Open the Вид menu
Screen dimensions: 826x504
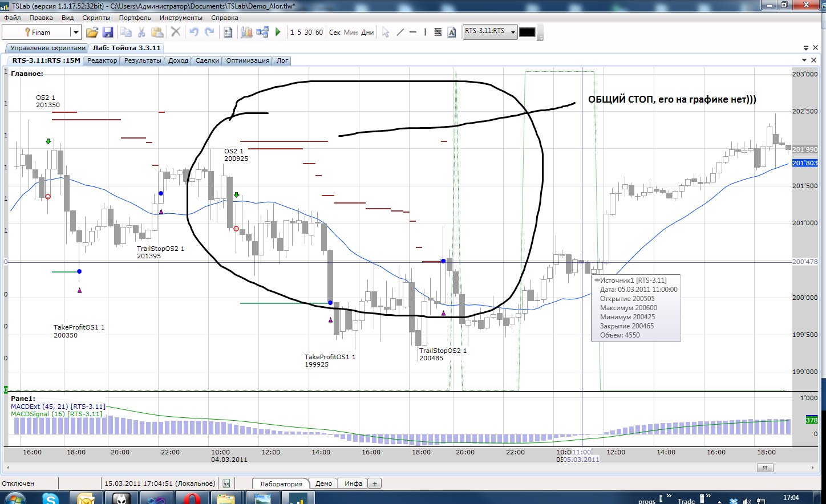click(68, 18)
